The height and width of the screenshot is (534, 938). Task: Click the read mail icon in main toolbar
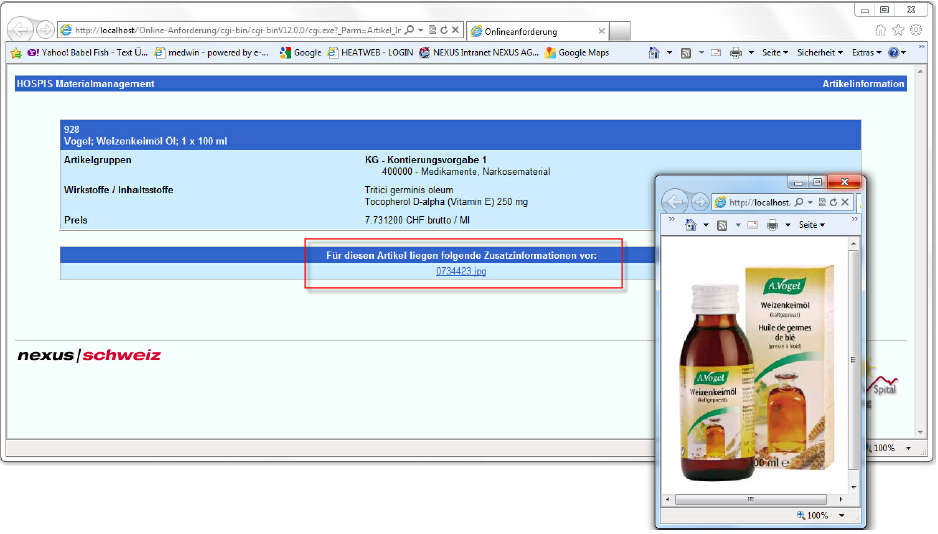[714, 52]
